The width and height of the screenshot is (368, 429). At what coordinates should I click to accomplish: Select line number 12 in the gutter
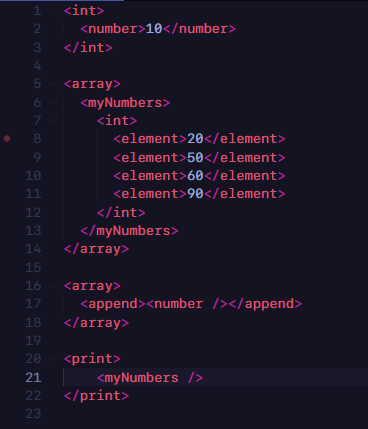coord(33,212)
